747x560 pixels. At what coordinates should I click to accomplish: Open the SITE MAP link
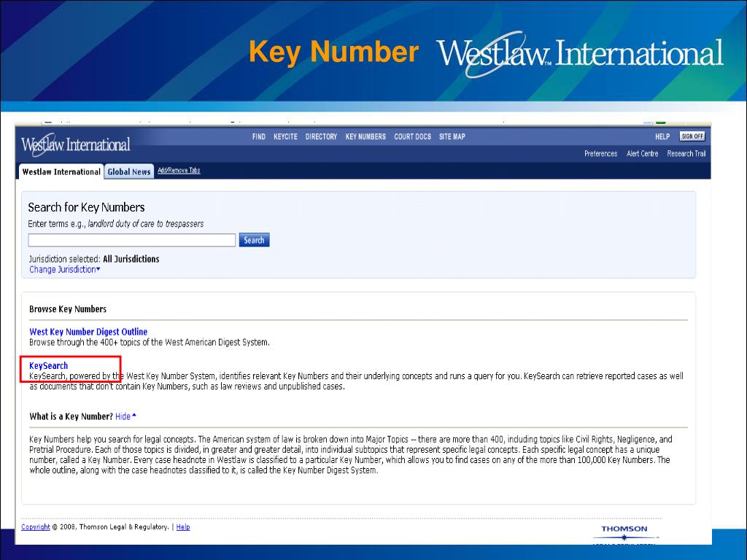[x=452, y=136]
